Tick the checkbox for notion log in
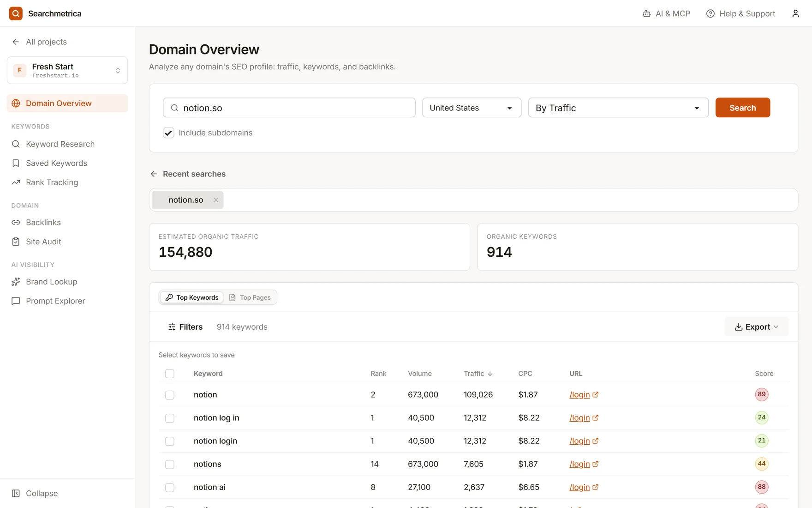Viewport: 812px width, 508px height. pyautogui.click(x=170, y=418)
